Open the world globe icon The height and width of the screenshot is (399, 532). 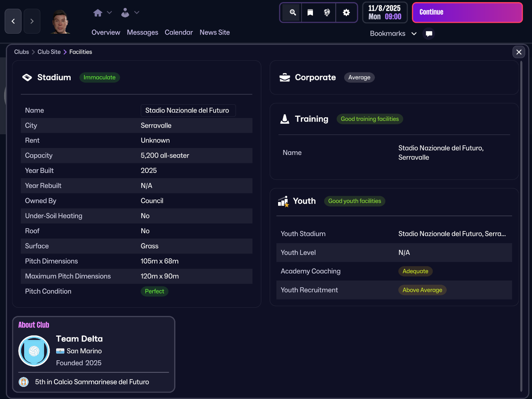click(327, 12)
